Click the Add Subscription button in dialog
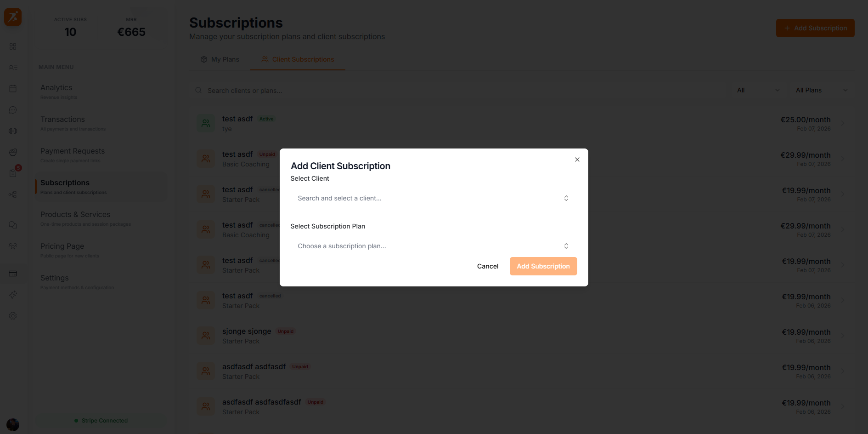Screen dimensions: 868x434 point(543,266)
